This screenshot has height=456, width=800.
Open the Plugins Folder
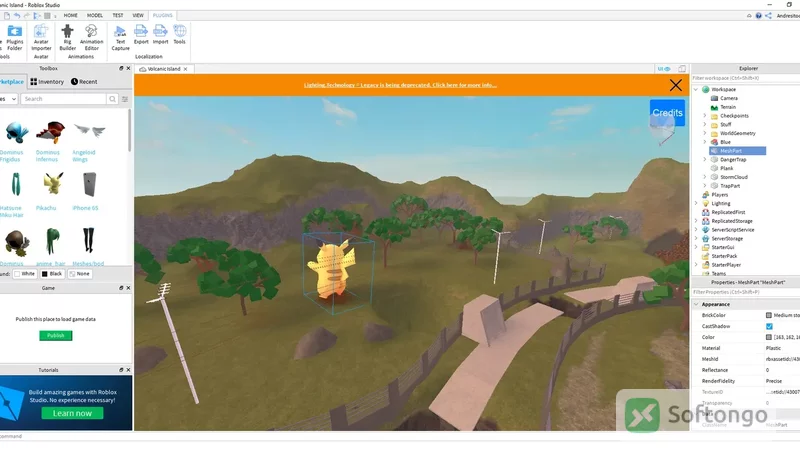click(15, 37)
